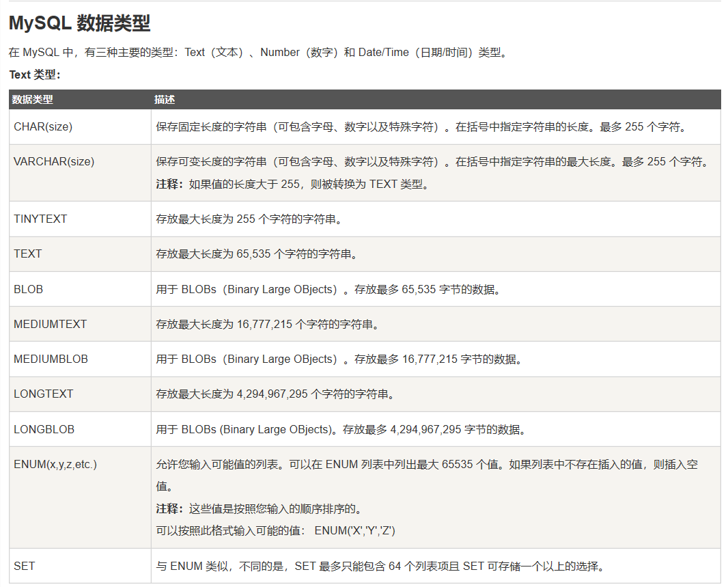Click the LONGBLOB description with 4,294,967,295 字节
The image size is (728, 587).
tap(341, 429)
